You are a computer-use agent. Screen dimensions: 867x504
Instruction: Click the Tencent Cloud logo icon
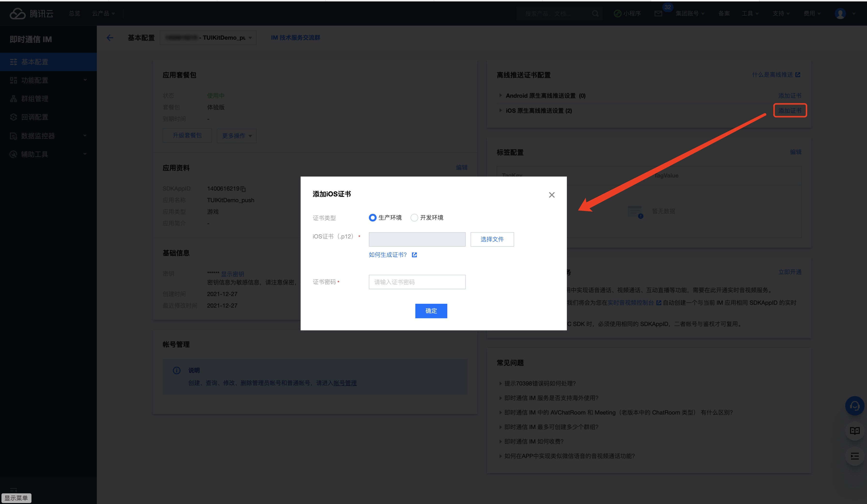pyautogui.click(x=17, y=13)
